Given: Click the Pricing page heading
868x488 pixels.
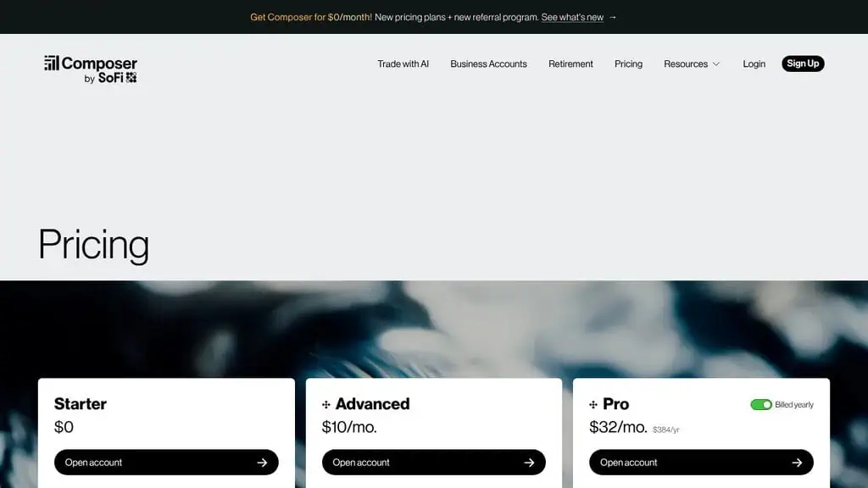Looking at the screenshot, I should (x=93, y=245).
